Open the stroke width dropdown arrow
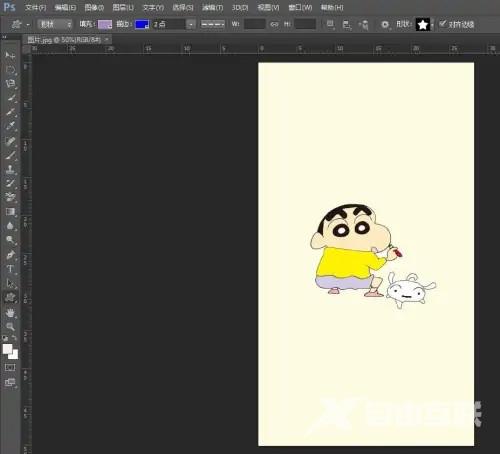This screenshot has height=454, width=500. [191, 24]
